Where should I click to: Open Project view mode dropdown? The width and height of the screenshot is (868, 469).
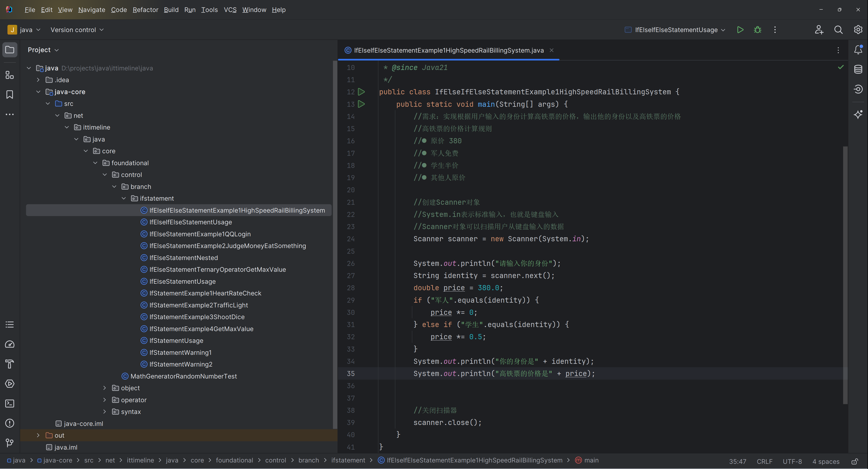coord(43,50)
